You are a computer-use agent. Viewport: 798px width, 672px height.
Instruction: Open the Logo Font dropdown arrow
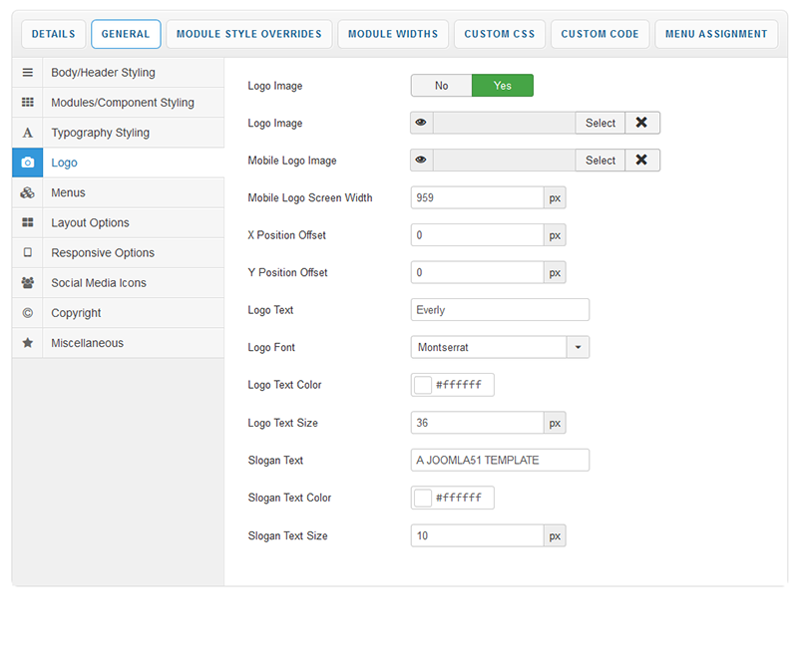click(578, 348)
